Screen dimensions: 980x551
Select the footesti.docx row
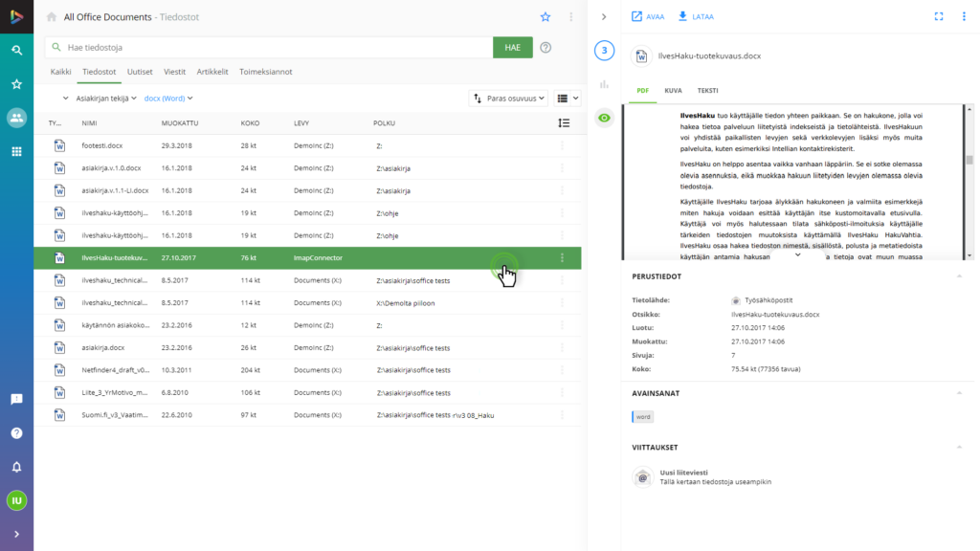[307, 145]
